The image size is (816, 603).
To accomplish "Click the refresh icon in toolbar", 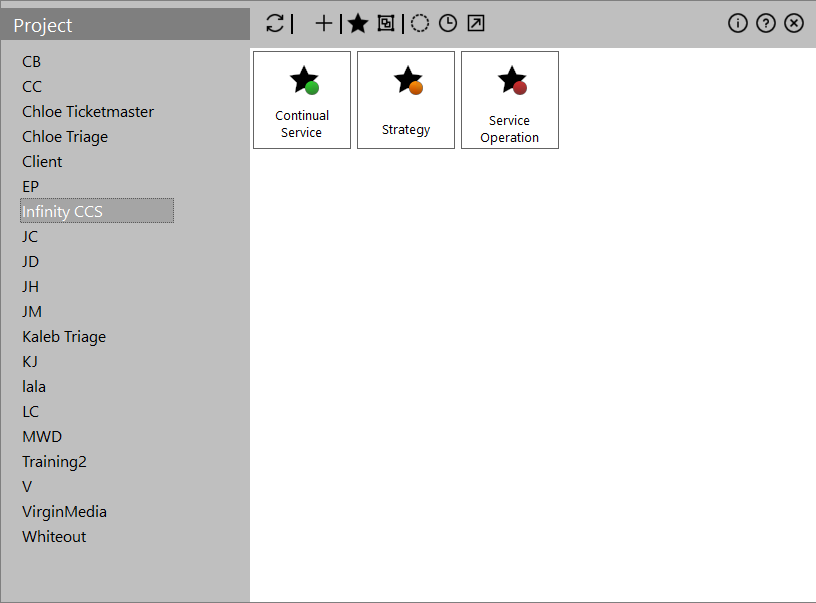I will click(275, 23).
